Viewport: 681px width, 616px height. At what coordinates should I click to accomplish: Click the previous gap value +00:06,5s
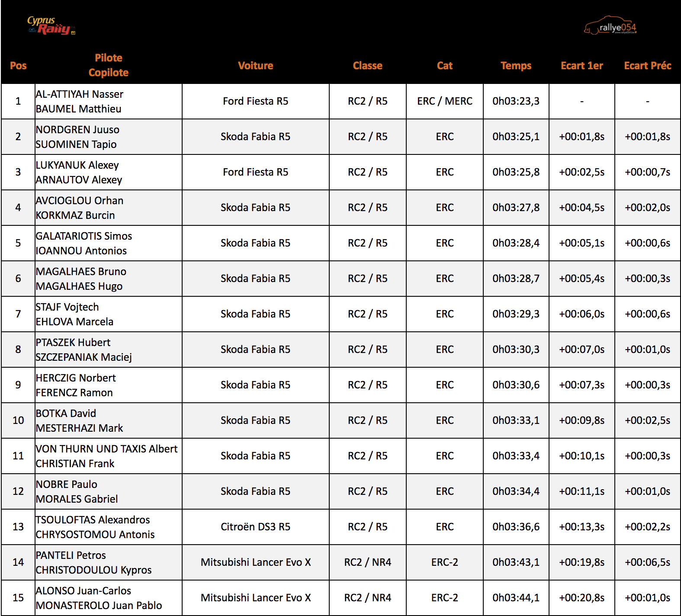pos(648,562)
